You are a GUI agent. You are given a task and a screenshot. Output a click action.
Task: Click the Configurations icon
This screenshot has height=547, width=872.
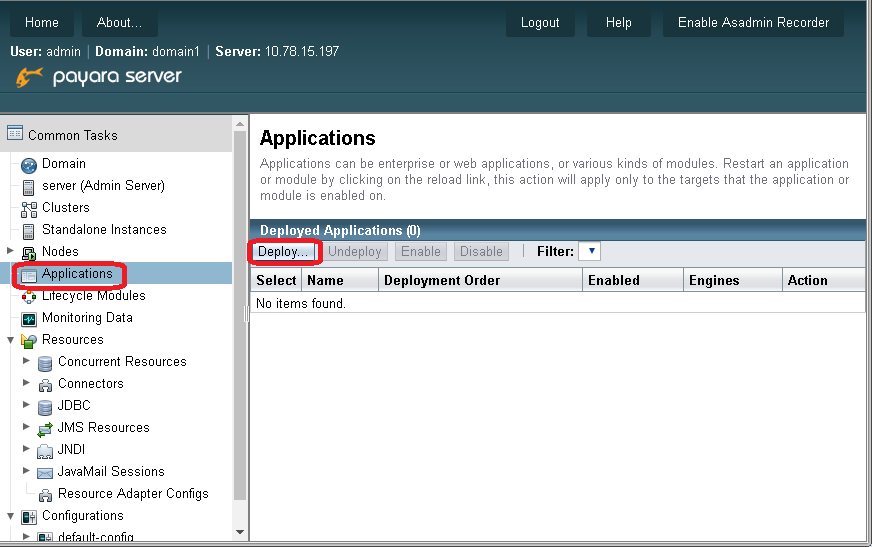tap(29, 518)
